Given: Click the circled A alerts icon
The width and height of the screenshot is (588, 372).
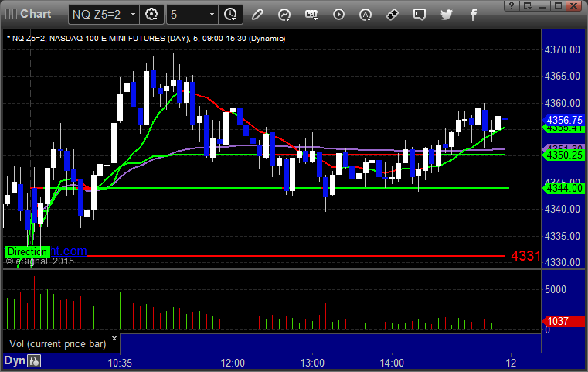Looking at the screenshot, I should point(365,14).
